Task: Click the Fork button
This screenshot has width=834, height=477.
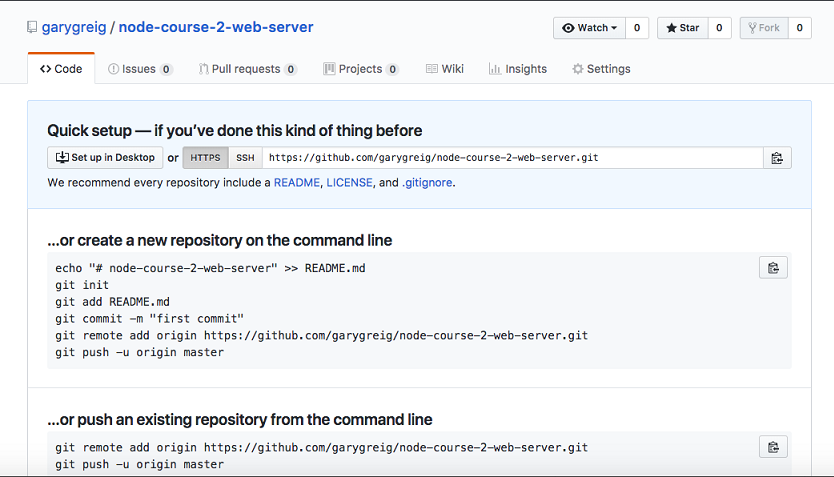Action: [763, 28]
